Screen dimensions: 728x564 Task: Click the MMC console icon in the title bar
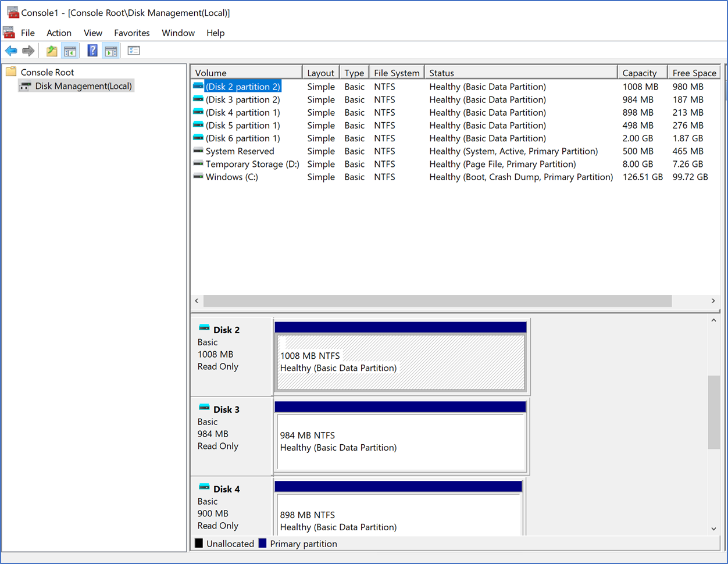(12, 12)
